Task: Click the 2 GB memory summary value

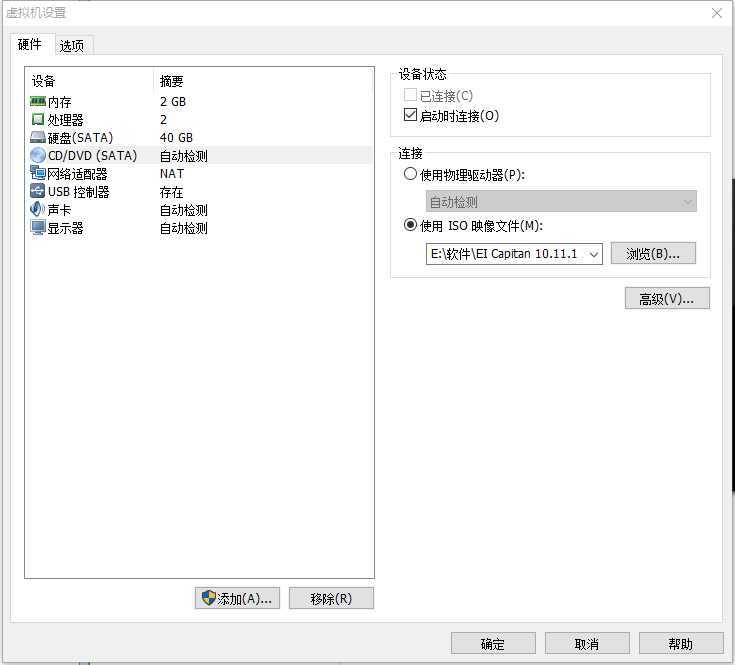Action: click(x=173, y=102)
